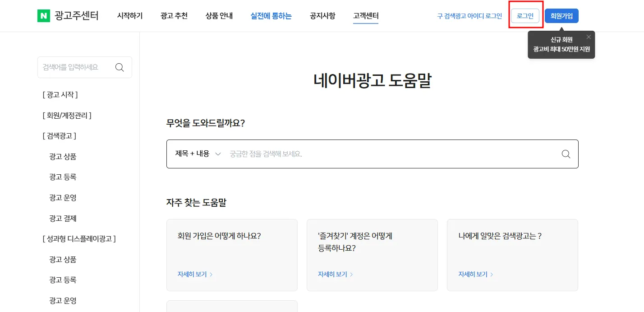The image size is (644, 312).
Task: Select 광고 등록 under 검색광고
Action: pyautogui.click(x=63, y=177)
